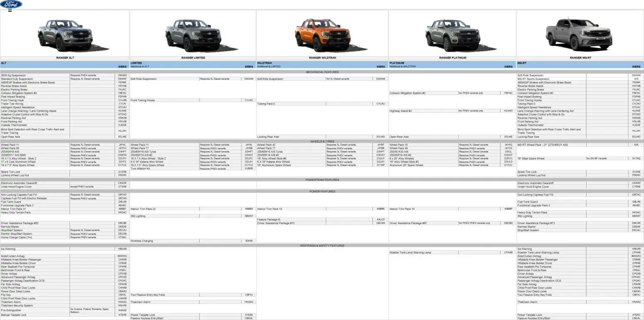Click the Wireless Charging cell under Limited
Viewport: 644px width, 320px height.
pyautogui.click(x=165, y=241)
